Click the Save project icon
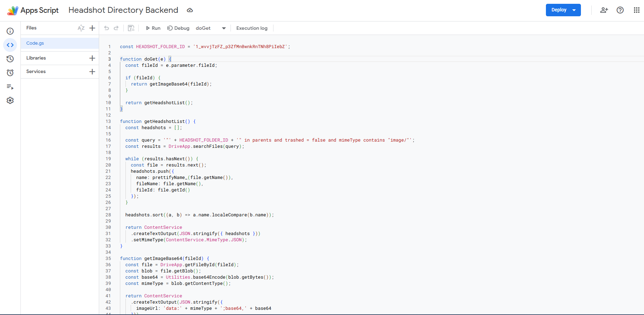Screen dimensions: 644x315 (x=131, y=28)
